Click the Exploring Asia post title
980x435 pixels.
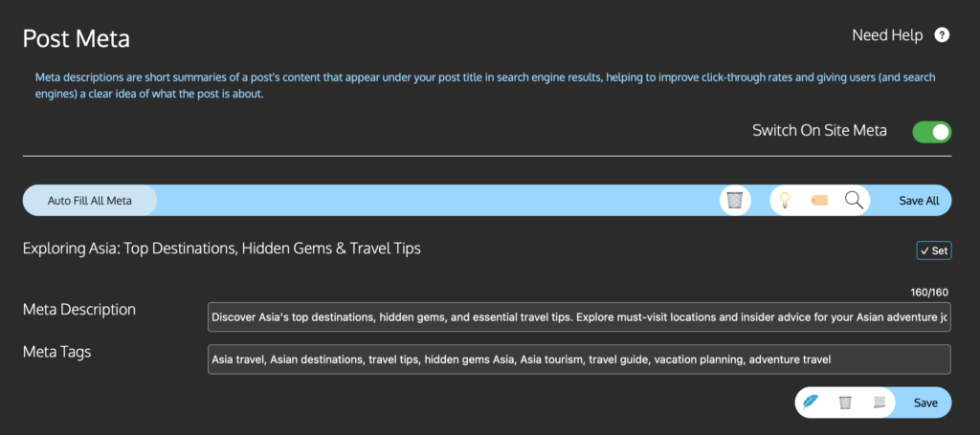pyautogui.click(x=222, y=249)
